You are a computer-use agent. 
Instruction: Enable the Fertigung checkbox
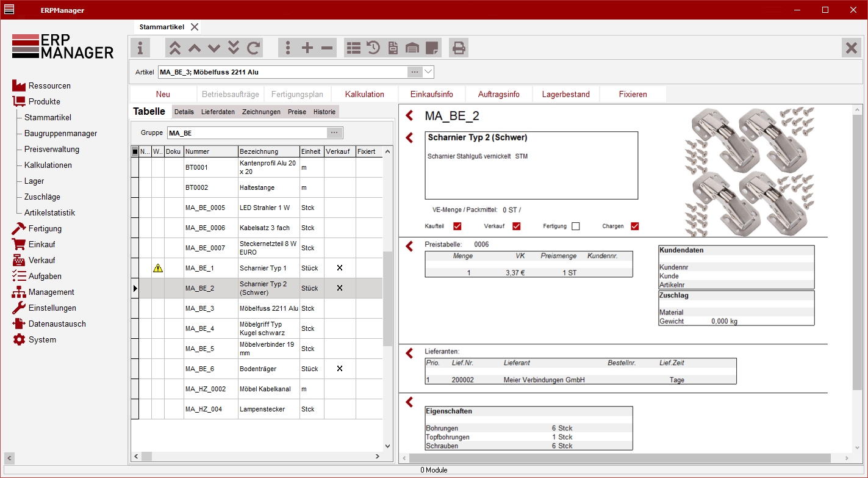pyautogui.click(x=575, y=226)
